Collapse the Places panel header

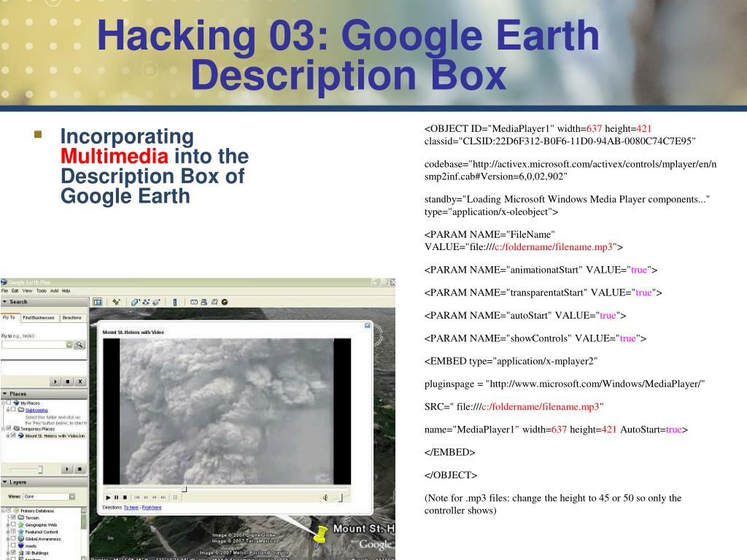(x=44, y=394)
